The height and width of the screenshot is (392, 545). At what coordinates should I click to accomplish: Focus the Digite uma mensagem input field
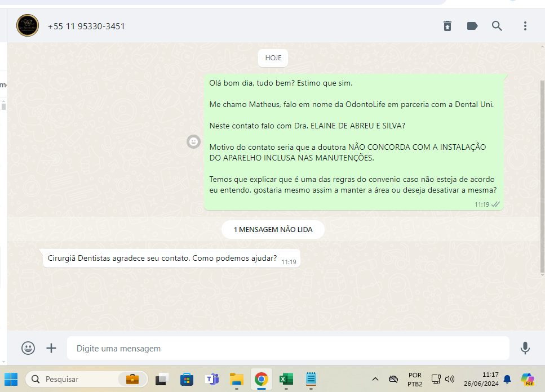tap(288, 348)
